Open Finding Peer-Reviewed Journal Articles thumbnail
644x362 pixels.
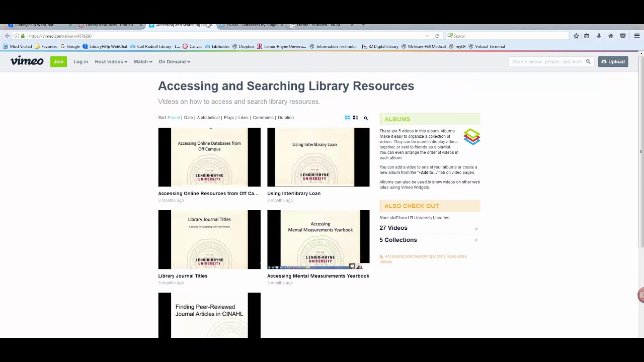click(209, 315)
